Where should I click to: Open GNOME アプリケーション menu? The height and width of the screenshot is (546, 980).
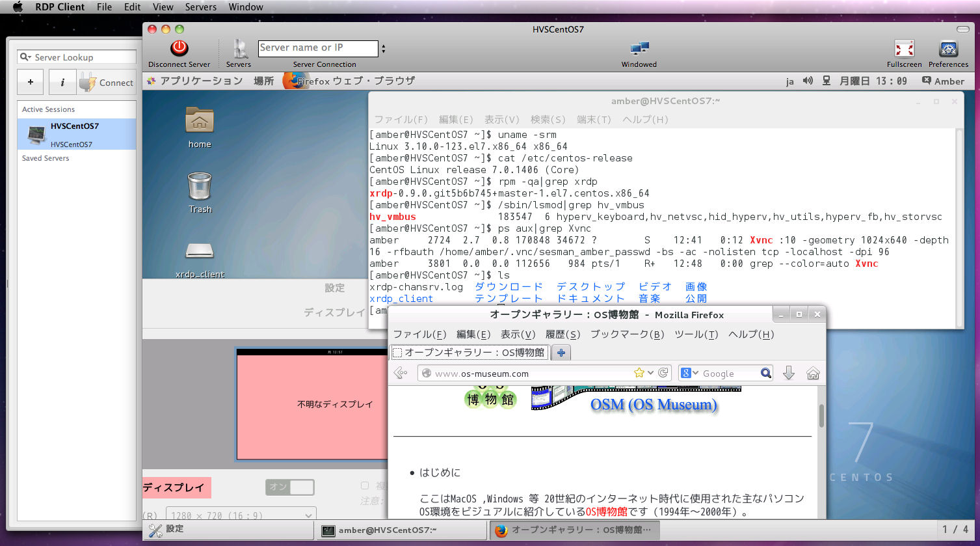[x=201, y=81]
